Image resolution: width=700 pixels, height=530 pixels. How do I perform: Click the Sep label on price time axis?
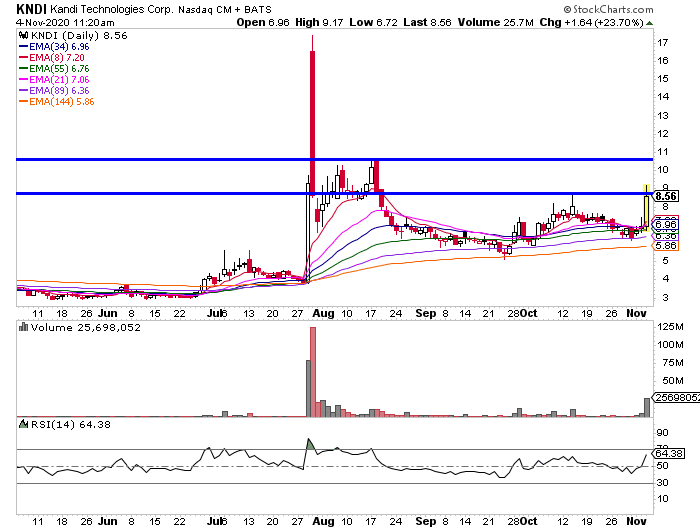click(426, 313)
